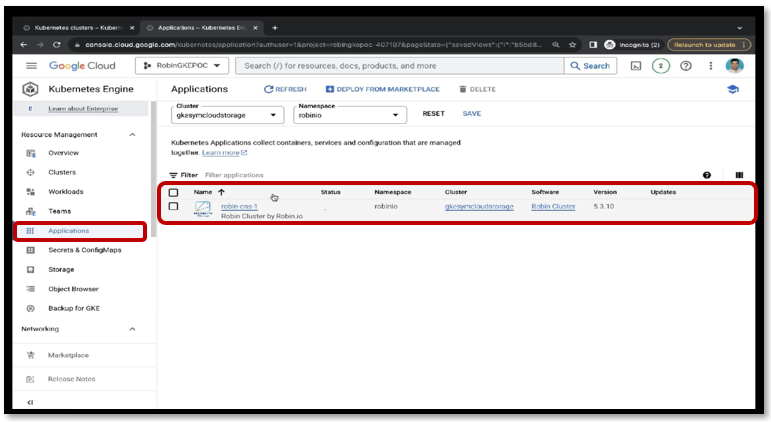Open browser side panel icon
The image size is (771, 422).
[593, 45]
